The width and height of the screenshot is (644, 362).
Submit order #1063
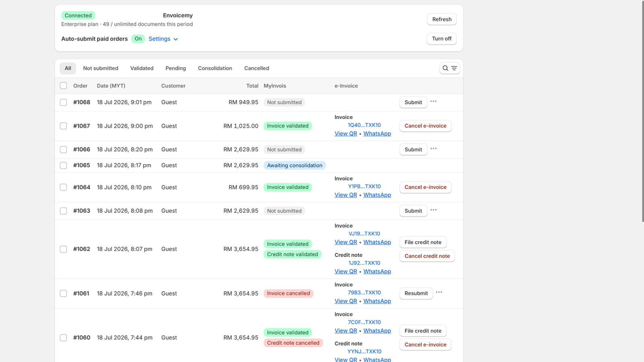click(x=413, y=211)
